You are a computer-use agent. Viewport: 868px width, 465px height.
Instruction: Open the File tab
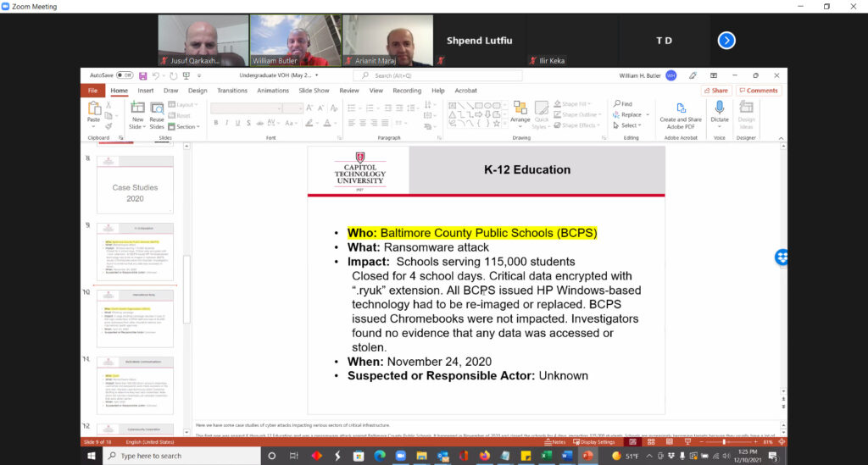pyautogui.click(x=92, y=91)
